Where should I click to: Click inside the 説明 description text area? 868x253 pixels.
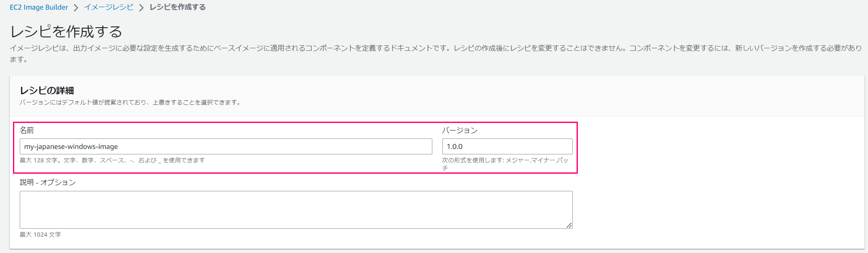click(296, 209)
